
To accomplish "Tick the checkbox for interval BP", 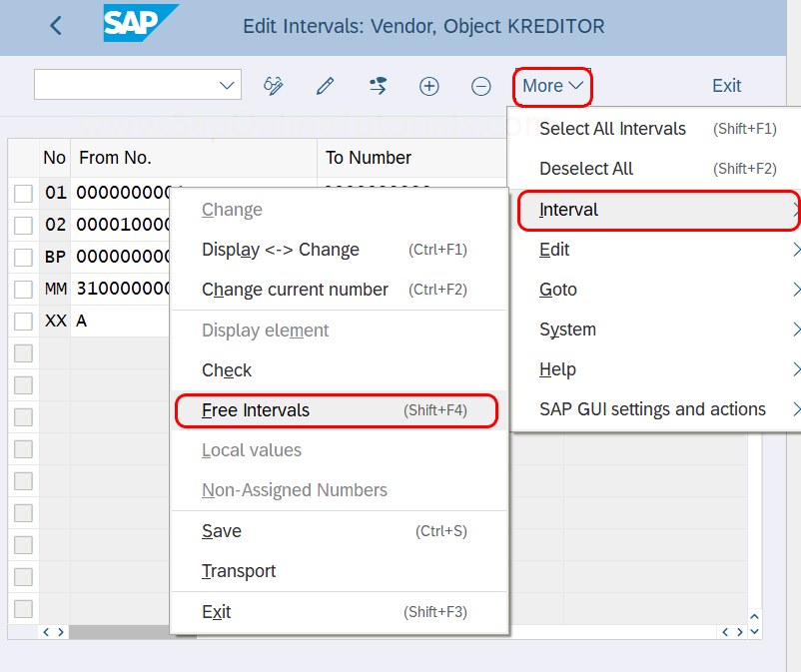I will click(24, 258).
